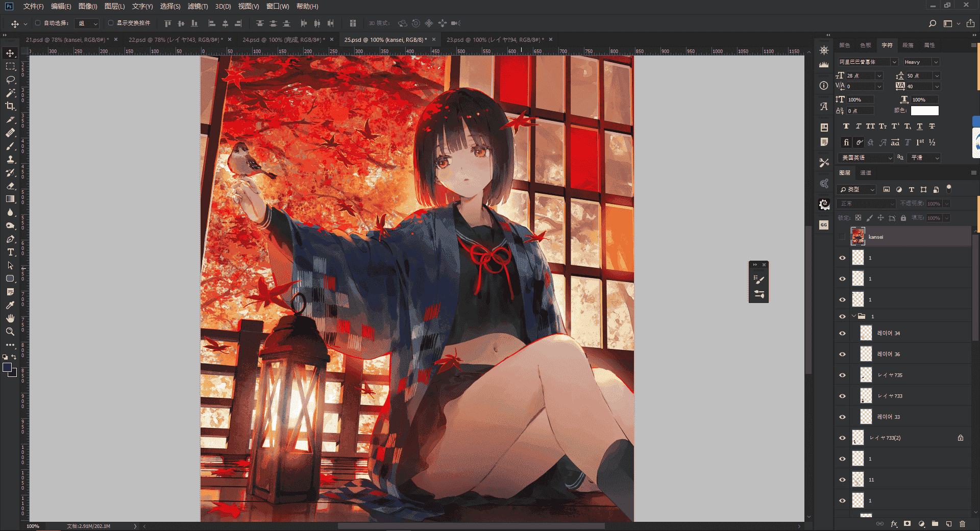Create a new group with folder icon
Screen dimensions: 980x531
tap(935, 524)
